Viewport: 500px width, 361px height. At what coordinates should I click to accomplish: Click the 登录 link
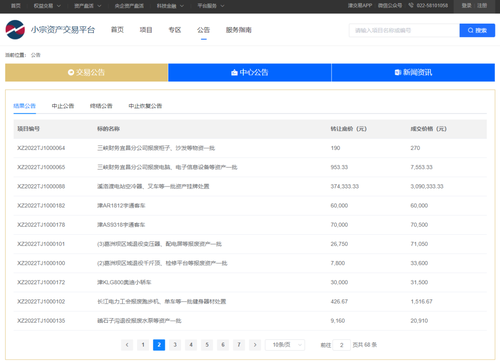467,5
